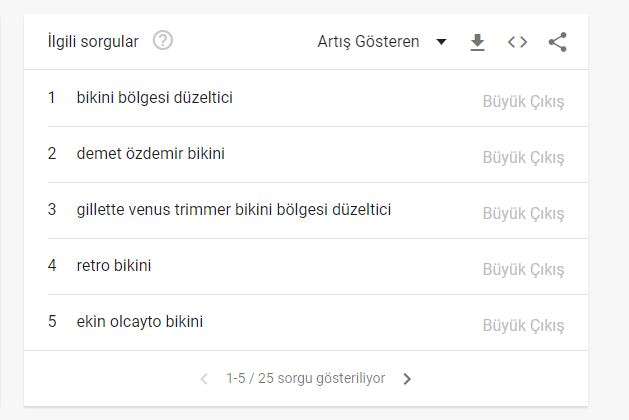Screen dimensions: 629x420
Task: Open the help icon beside İlgili sorgular
Action: coord(162,41)
